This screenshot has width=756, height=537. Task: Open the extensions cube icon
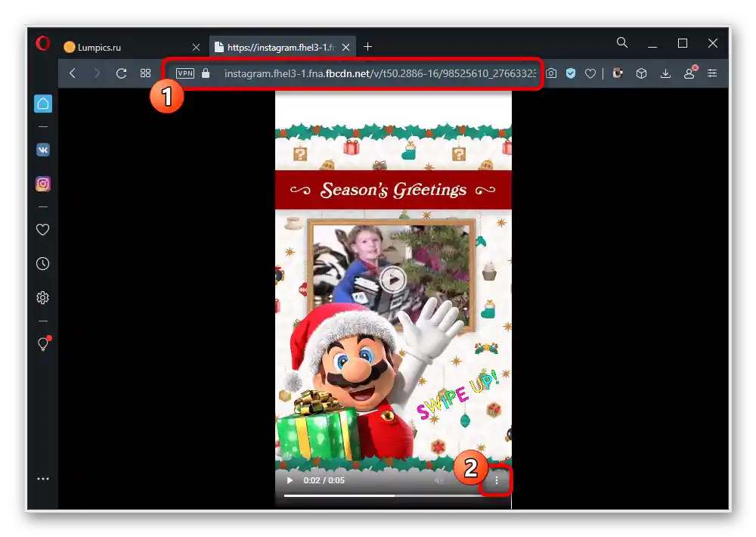click(x=641, y=73)
